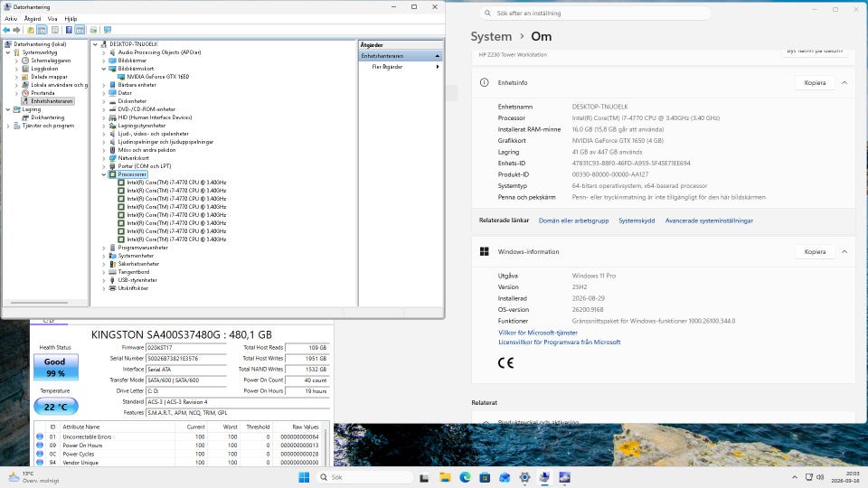Click the Settings search box
Image resolution: width=868 pixels, height=488 pixels.
click(595, 13)
